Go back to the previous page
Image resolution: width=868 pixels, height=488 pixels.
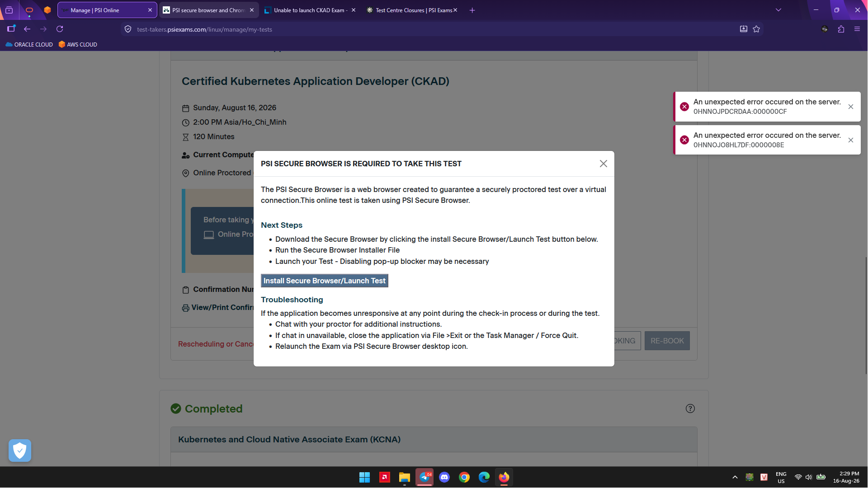tap(27, 29)
